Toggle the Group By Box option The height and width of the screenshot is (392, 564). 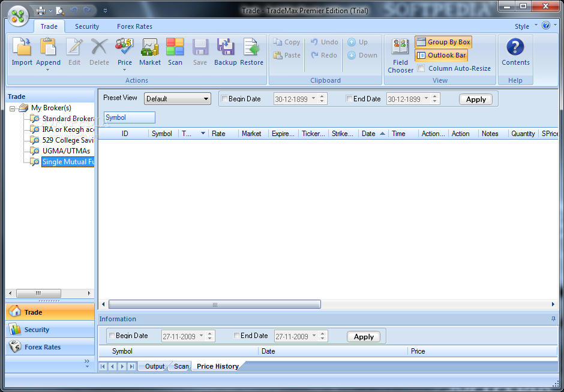(x=443, y=42)
